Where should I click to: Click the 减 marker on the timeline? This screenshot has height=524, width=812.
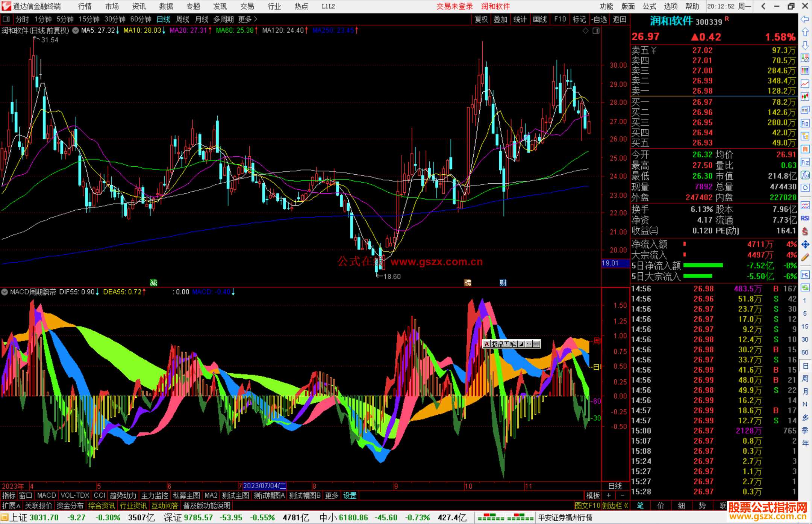pyautogui.click(x=153, y=282)
